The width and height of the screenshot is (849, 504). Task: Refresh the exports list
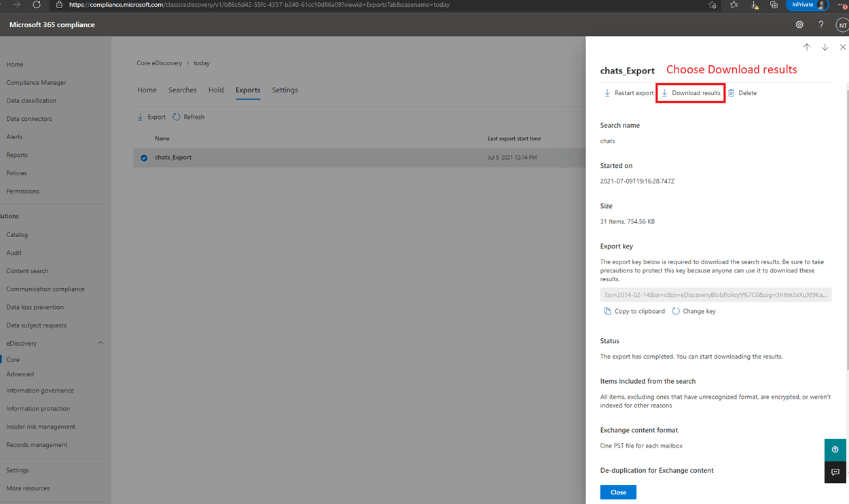coord(188,117)
